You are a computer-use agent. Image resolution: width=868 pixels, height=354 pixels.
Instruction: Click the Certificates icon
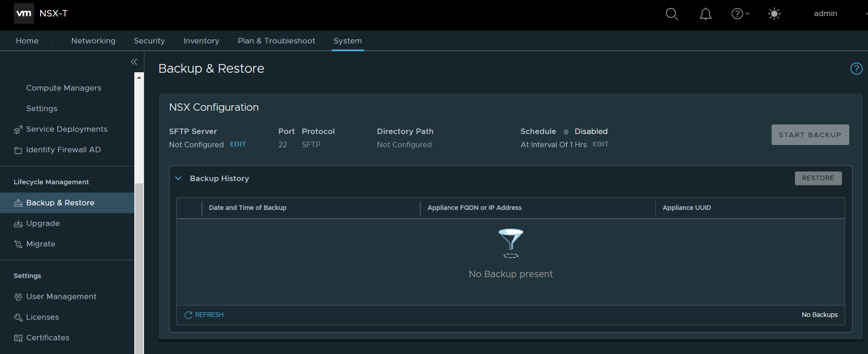[18, 338]
